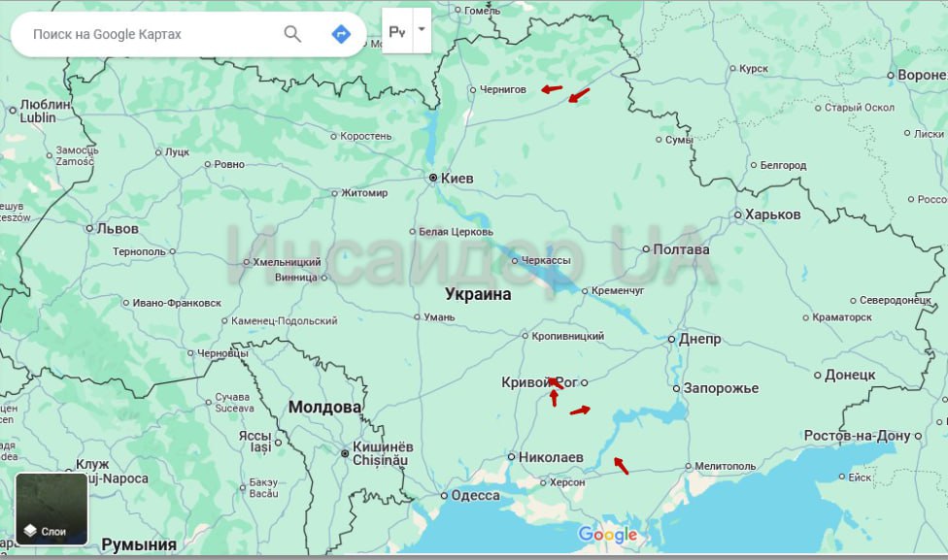
Task: Click the Харьков city marker dot
Action: coord(737,214)
